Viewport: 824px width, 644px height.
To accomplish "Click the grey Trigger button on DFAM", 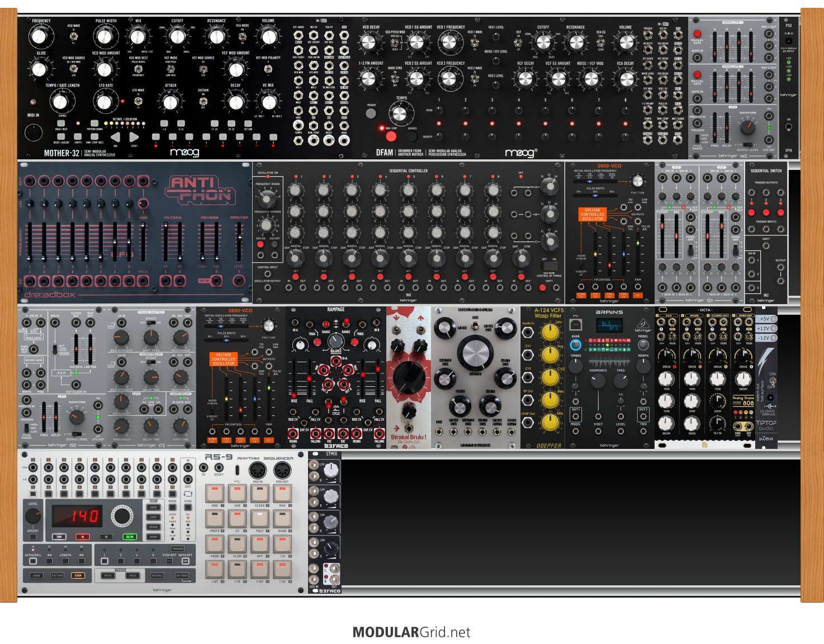I will pyautogui.click(x=371, y=113).
